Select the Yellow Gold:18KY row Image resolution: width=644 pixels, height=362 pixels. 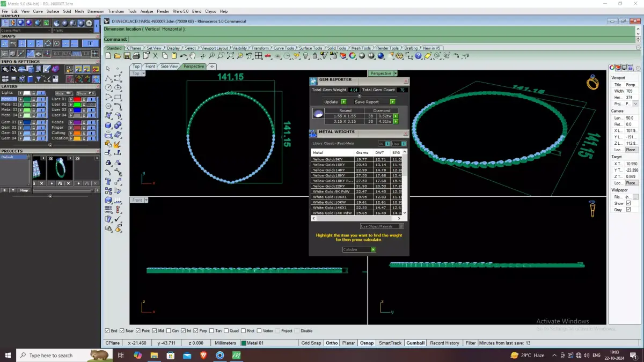point(357,175)
